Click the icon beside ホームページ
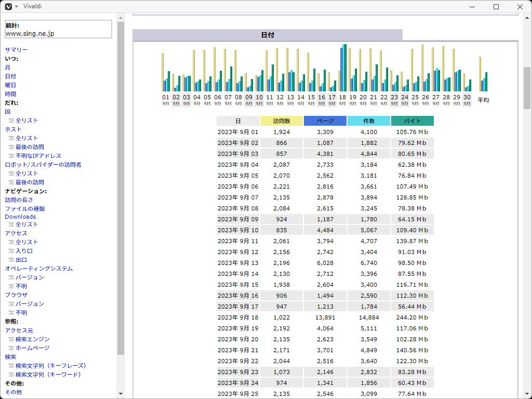Image resolution: width=532 pixels, height=399 pixels. tap(11, 348)
